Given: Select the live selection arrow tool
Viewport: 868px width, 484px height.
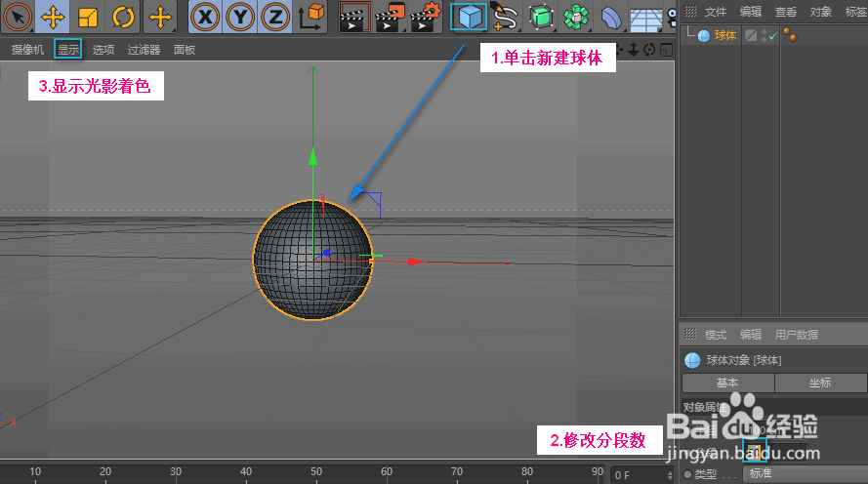Looking at the screenshot, I should pyautogui.click(x=18, y=17).
